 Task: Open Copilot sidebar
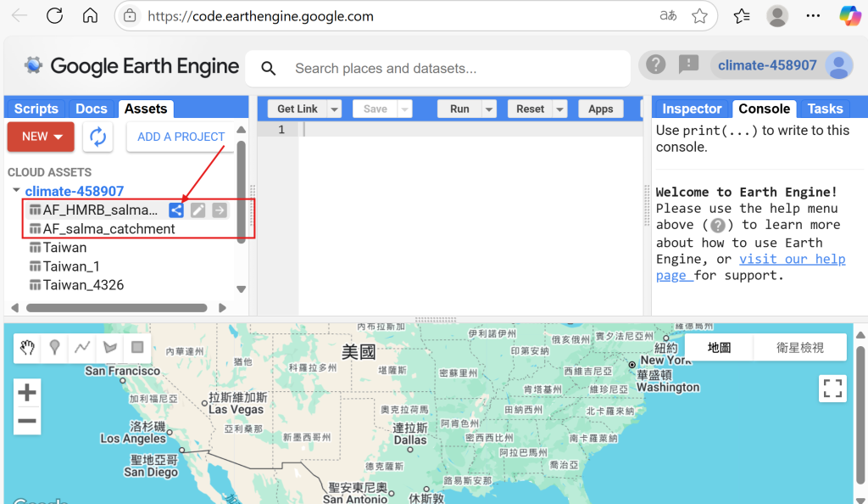pyautogui.click(x=849, y=15)
